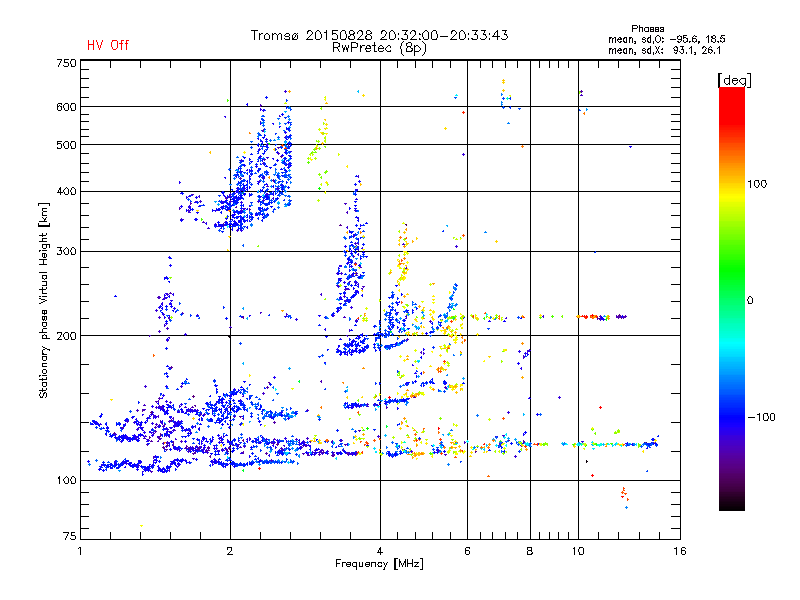Select the 'mean, sd,O: -95.6, 18.5' line
This screenshot has height=600, width=800.
coord(666,39)
